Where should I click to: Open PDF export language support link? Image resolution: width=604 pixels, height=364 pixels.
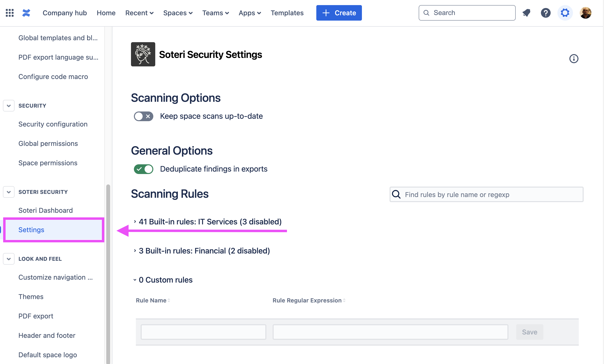(x=58, y=57)
